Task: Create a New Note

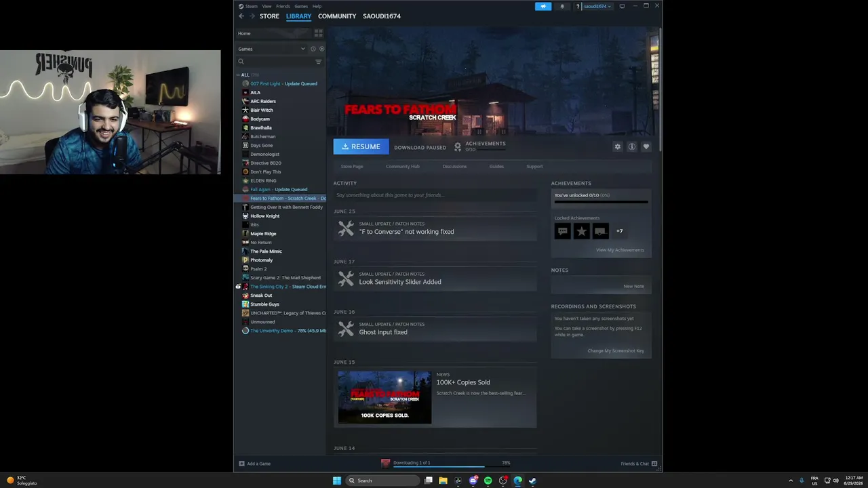Action: (634, 286)
